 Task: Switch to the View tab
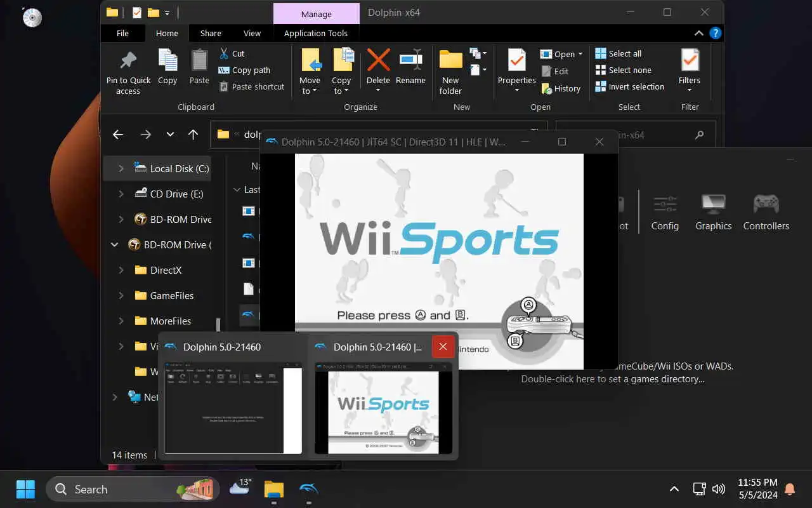[252, 33]
